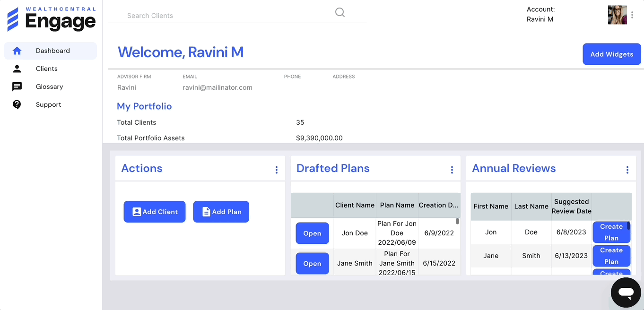Click the WealthCentral Engage logo
Screen dimensions: 644x310
pyautogui.click(x=52, y=19)
